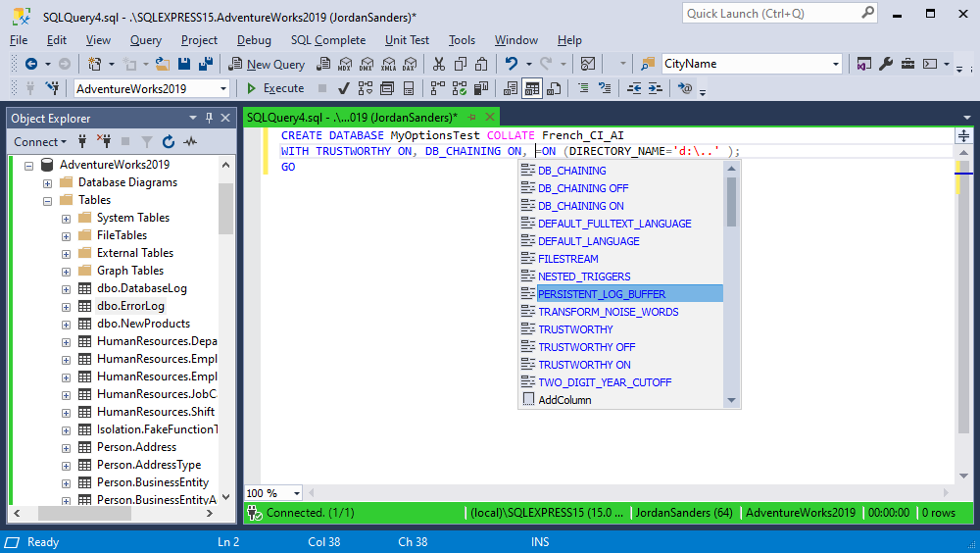Click the wrench Properties icon
The image size is (980, 553).
tap(886, 64)
